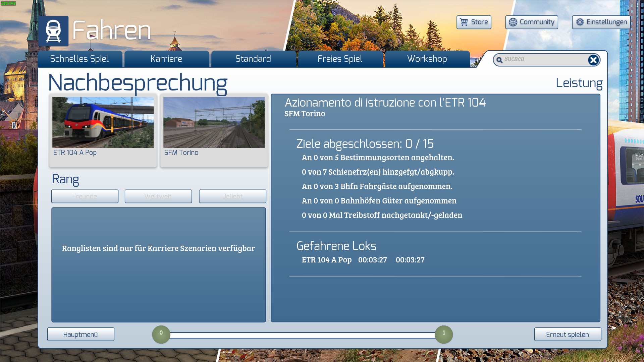Click the globe Community icon
Image resolution: width=644 pixels, height=362 pixels.
[513, 22]
